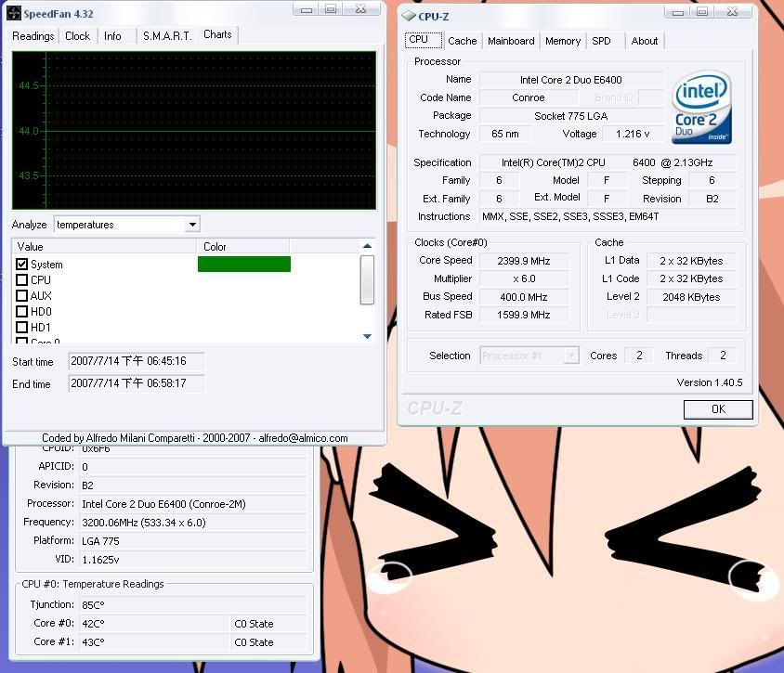This screenshot has height=673, width=784.
Task: Click the Intel Core 2 Duo logo
Action: click(701, 108)
